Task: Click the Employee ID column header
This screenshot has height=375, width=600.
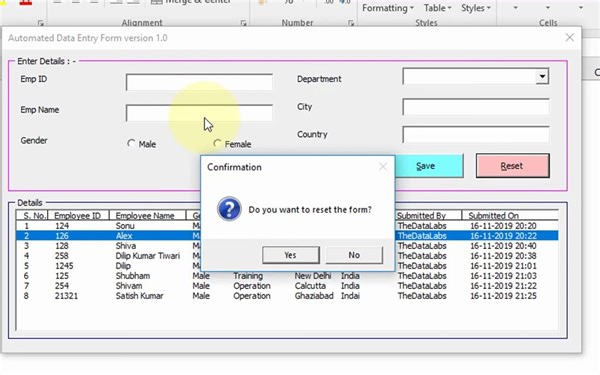Action: point(78,215)
